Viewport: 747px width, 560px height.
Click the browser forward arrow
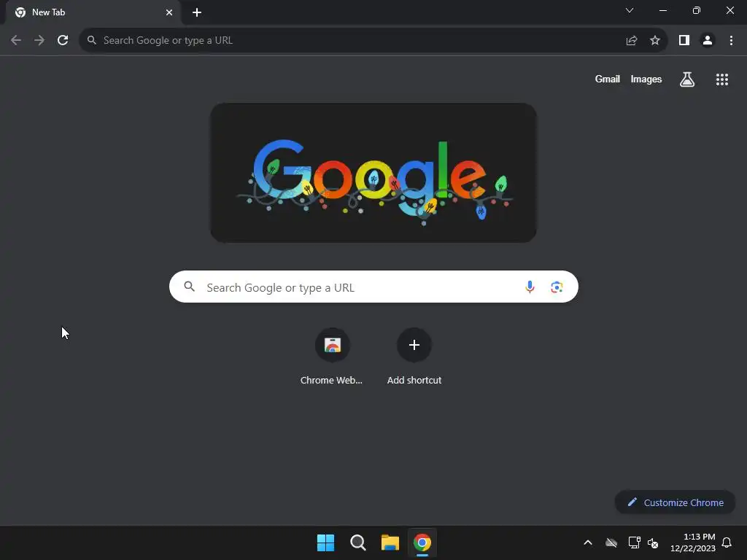[x=39, y=41]
